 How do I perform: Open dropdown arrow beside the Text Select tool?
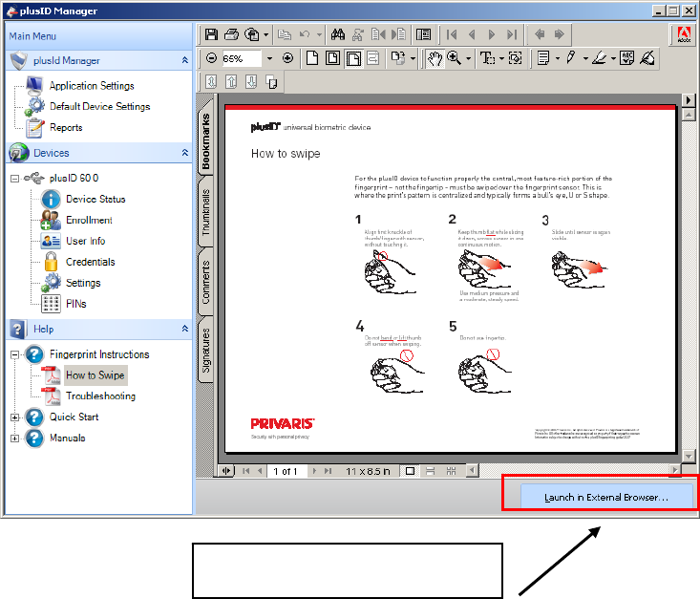pyautogui.click(x=501, y=58)
